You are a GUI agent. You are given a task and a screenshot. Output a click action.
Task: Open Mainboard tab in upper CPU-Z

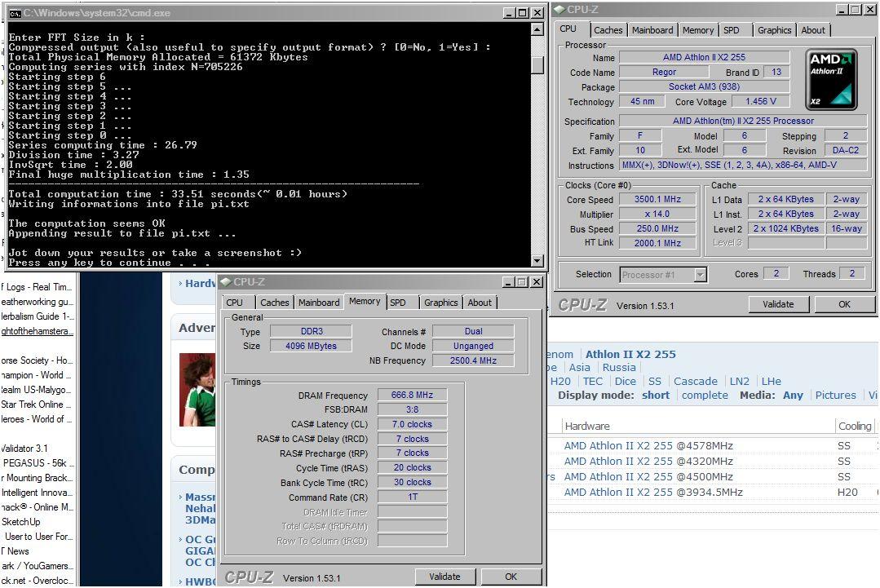coord(652,30)
